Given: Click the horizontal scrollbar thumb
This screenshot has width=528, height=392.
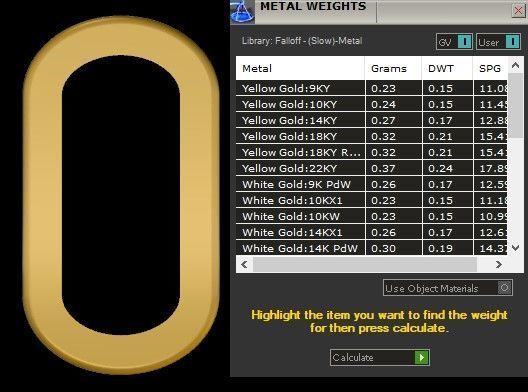Looking at the screenshot, I should click(x=365, y=265).
